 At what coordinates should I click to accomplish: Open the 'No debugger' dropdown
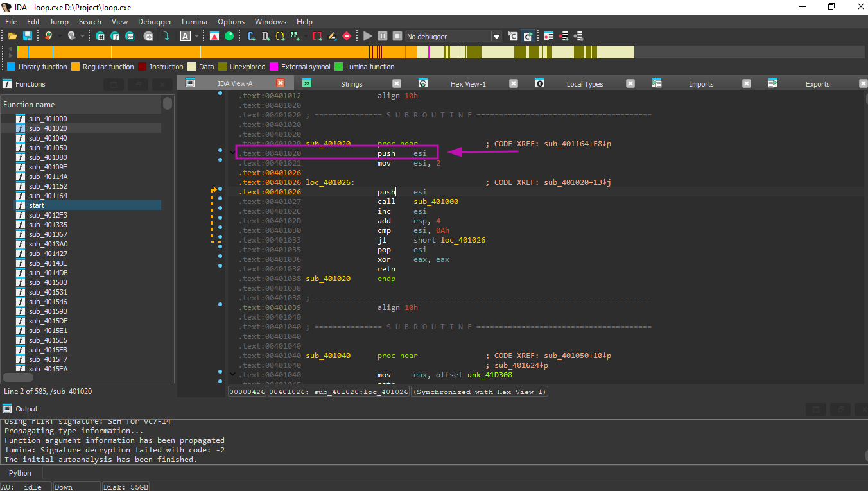pos(496,37)
